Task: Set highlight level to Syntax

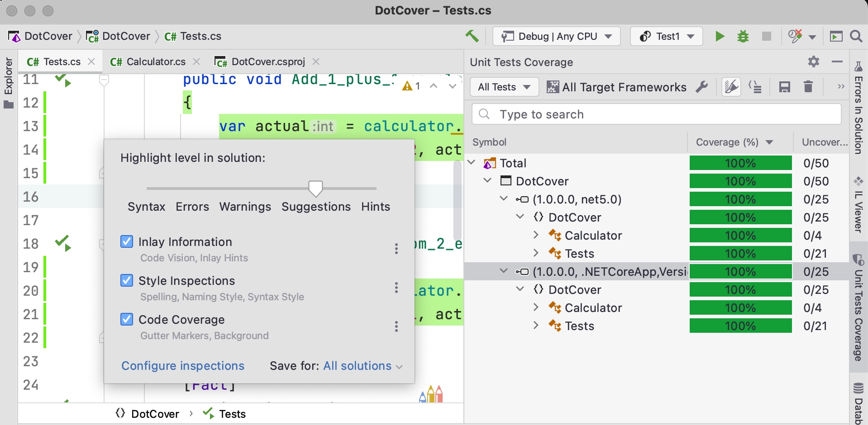Action: 147,207
